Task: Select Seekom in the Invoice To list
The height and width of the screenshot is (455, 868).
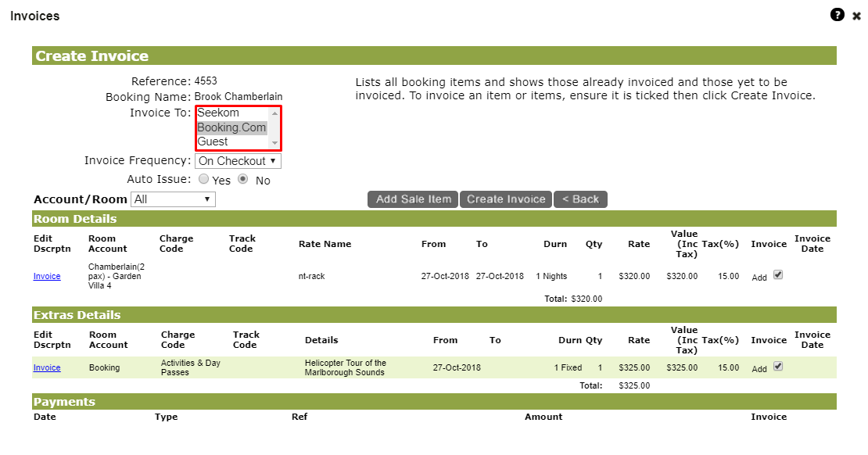Action: (231, 113)
